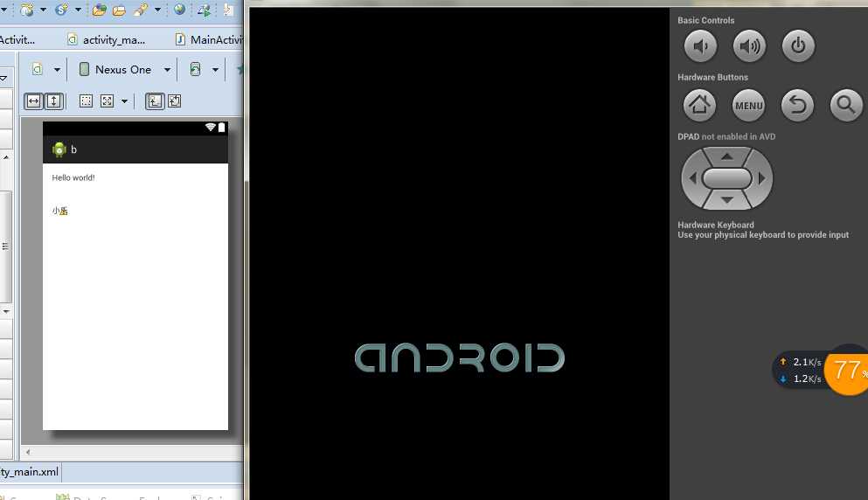Toggle fill width button
This screenshot has width=868, height=500.
(34, 101)
